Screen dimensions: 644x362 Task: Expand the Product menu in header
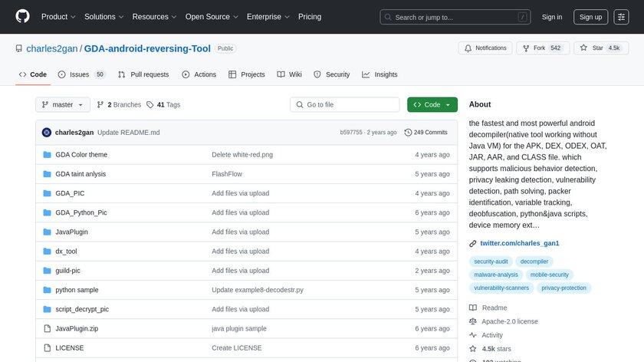58,17
